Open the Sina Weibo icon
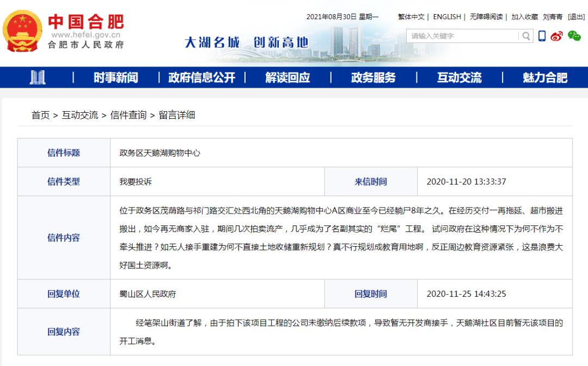 (556, 36)
